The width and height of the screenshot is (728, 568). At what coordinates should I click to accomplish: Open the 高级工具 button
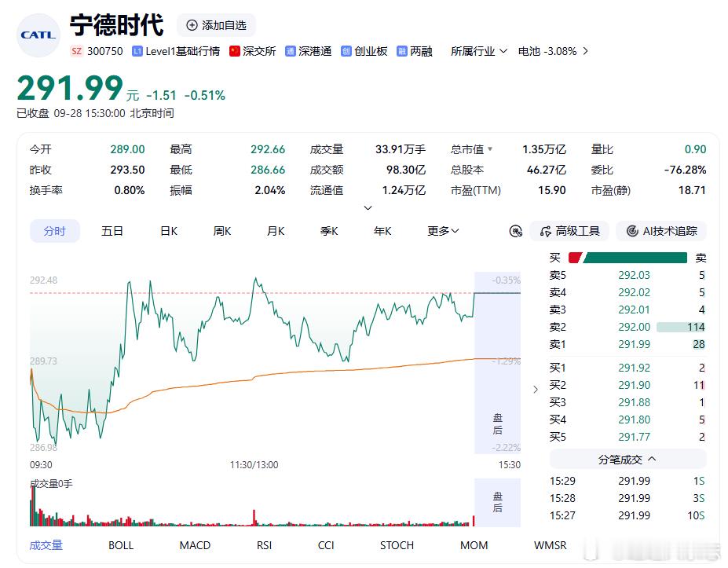coord(569,231)
